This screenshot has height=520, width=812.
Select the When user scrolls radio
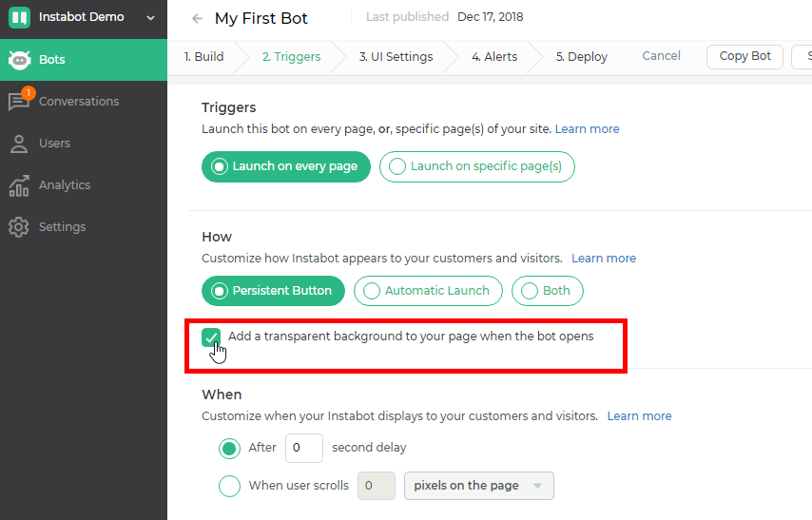click(229, 487)
